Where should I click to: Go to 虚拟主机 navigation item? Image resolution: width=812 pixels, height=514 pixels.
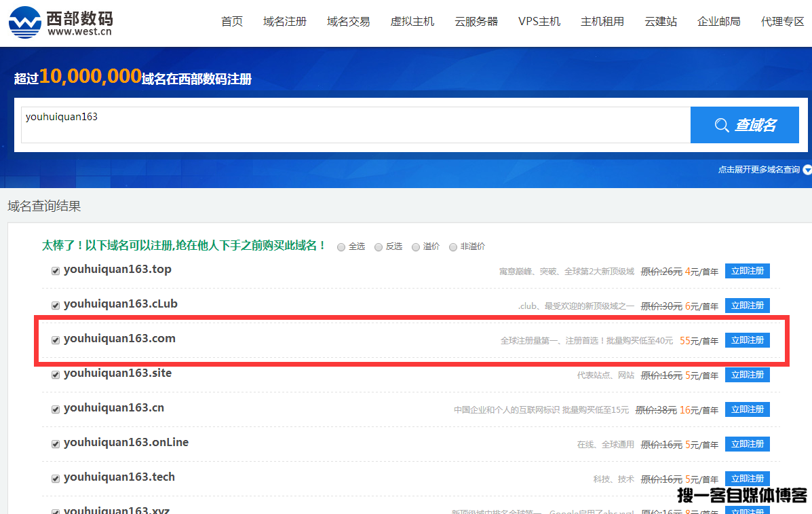[x=412, y=22]
